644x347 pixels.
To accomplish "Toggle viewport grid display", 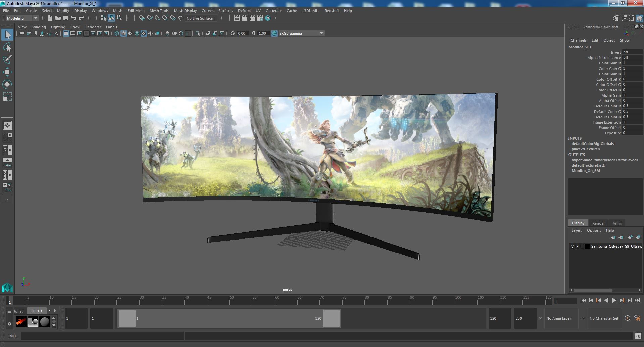I will (66, 33).
